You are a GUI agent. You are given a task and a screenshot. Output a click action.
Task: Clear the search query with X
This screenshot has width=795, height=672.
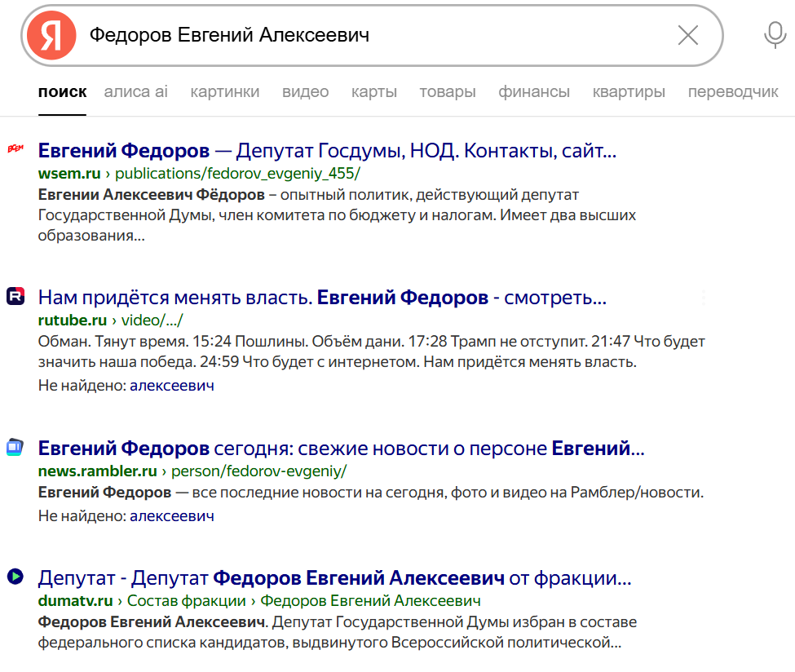coord(688,35)
